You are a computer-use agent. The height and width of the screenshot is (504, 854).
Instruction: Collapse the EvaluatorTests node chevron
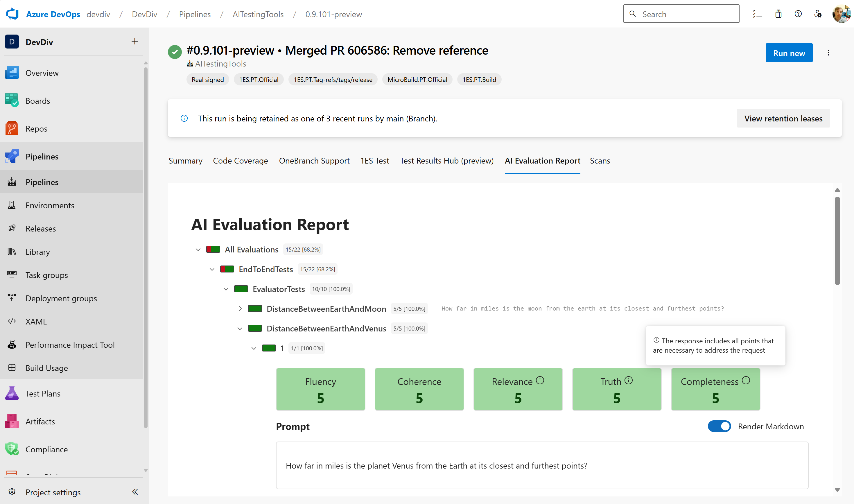[226, 289]
